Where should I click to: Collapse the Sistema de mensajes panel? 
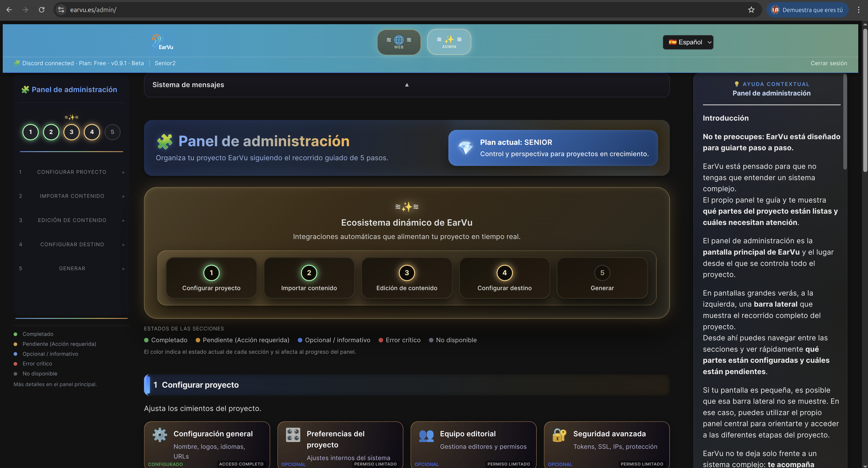407,85
